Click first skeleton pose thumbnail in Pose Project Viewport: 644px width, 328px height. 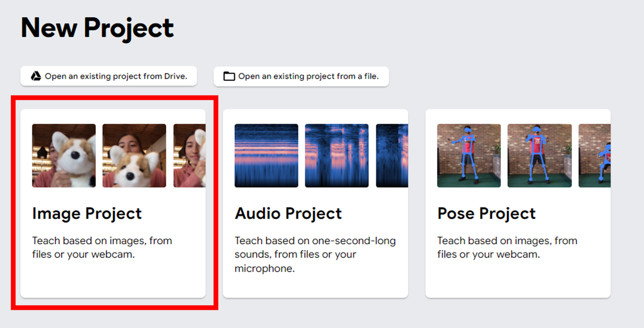[469, 156]
